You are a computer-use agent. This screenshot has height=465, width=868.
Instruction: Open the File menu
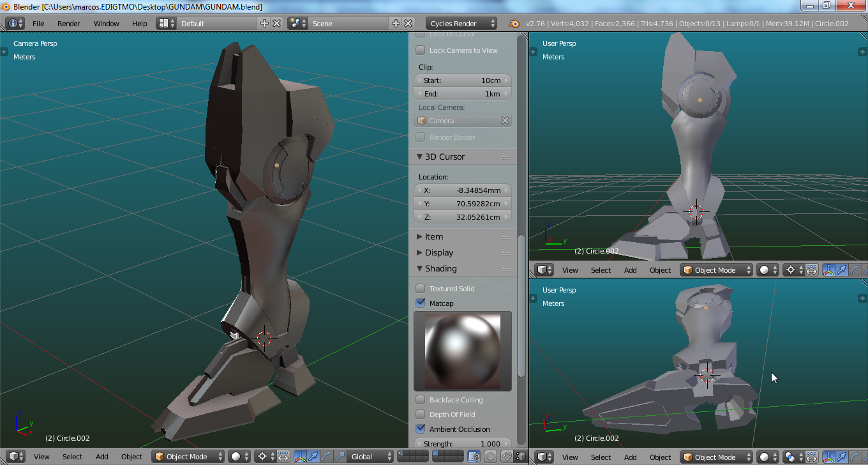pos(38,24)
